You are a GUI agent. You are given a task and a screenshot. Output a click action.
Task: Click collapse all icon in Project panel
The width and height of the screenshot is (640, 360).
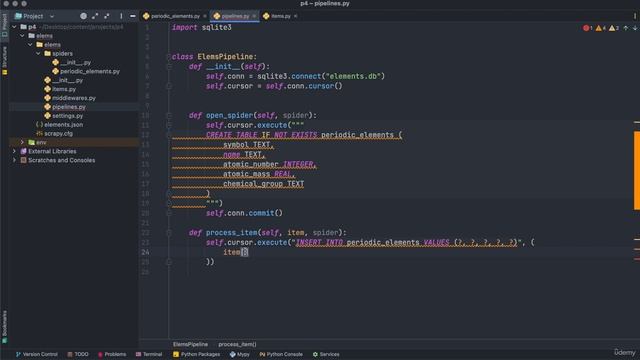(x=107, y=16)
